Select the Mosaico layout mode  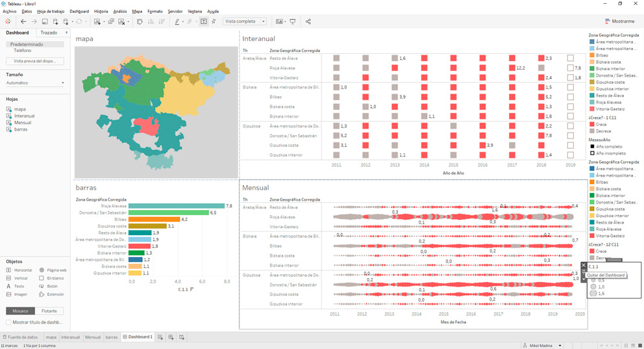(20, 311)
